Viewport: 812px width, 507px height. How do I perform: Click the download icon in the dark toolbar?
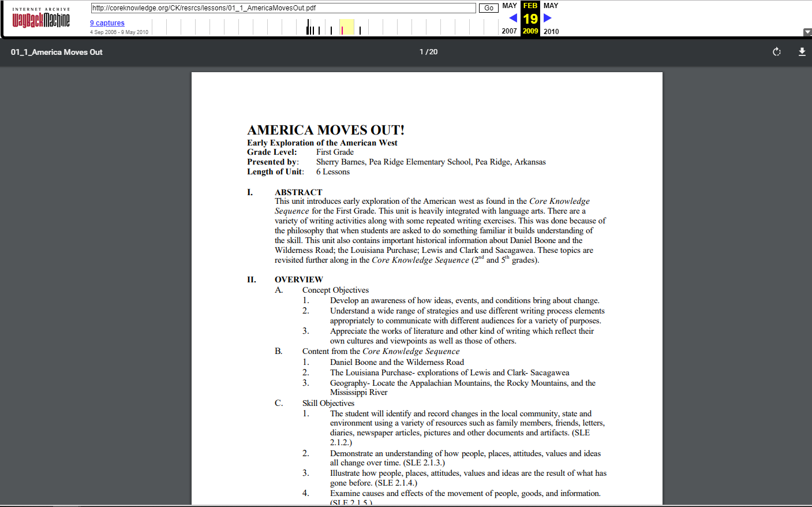pyautogui.click(x=802, y=51)
